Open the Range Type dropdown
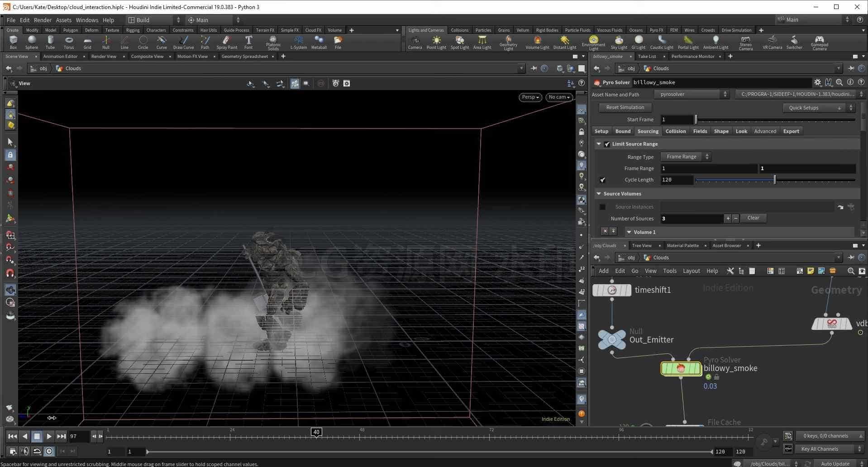This screenshot has height=467, width=868. pos(686,157)
